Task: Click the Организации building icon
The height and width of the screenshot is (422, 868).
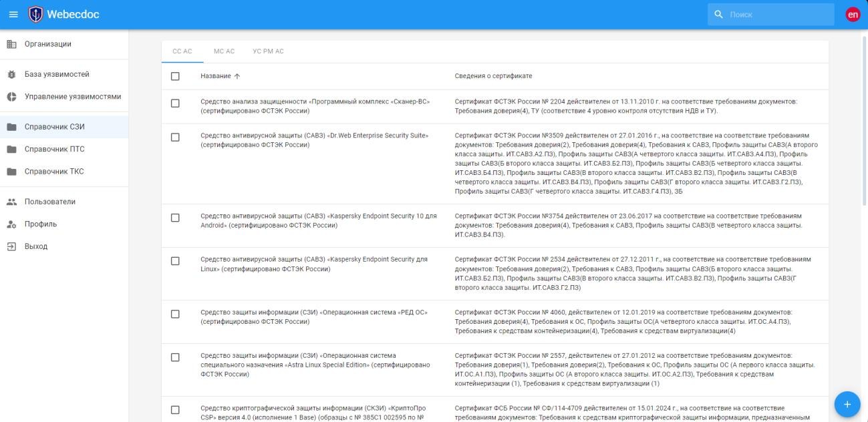Action: point(11,44)
